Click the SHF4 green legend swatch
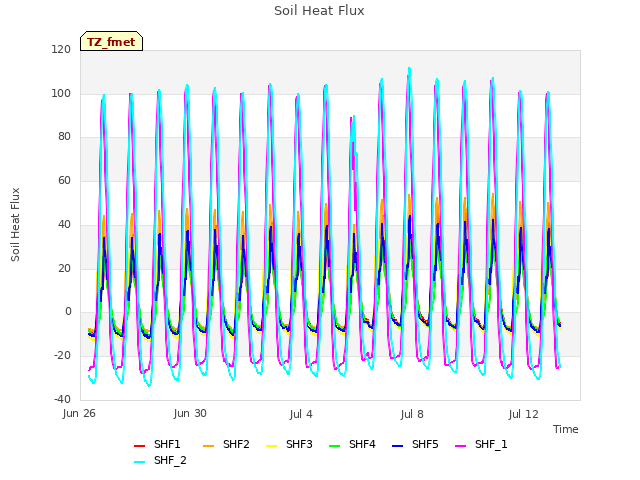The image size is (640, 480). (x=334, y=446)
